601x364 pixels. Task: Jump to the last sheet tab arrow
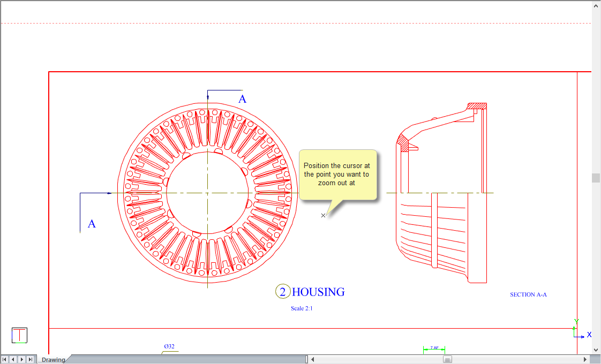(x=31, y=360)
